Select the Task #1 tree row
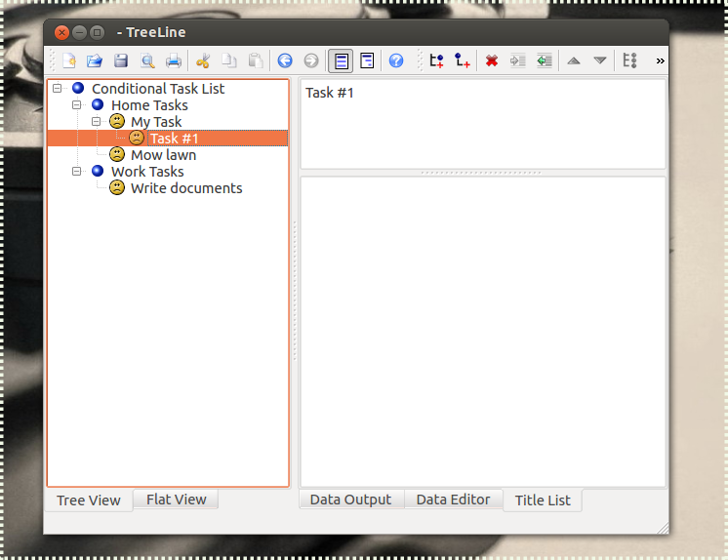Viewport: 728px width, 560px height. (x=168, y=139)
